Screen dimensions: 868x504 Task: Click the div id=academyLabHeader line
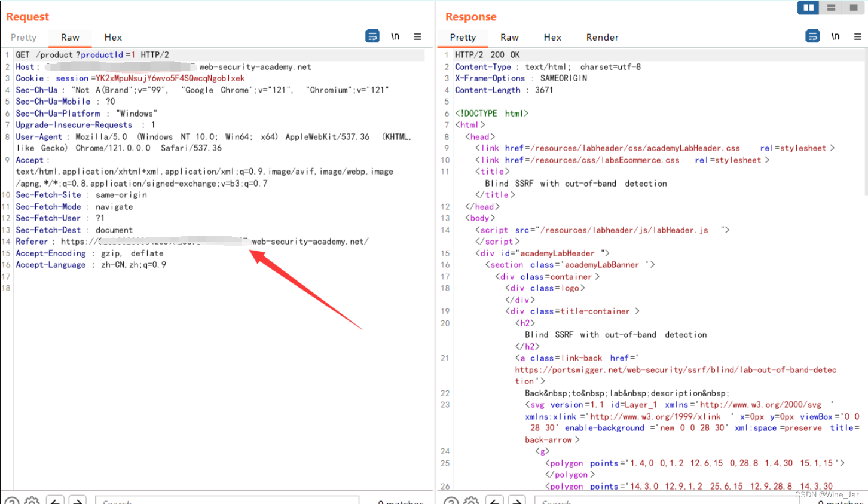(x=542, y=253)
